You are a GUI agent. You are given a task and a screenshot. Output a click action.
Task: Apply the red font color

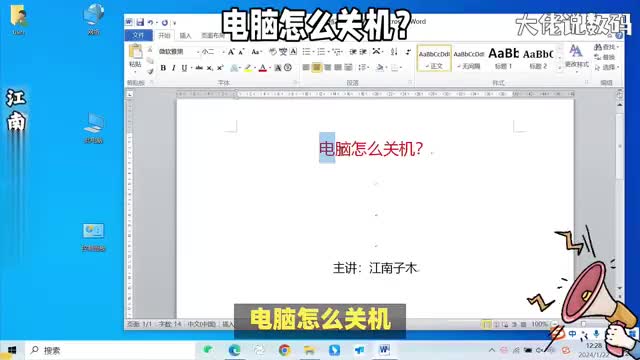[262, 68]
